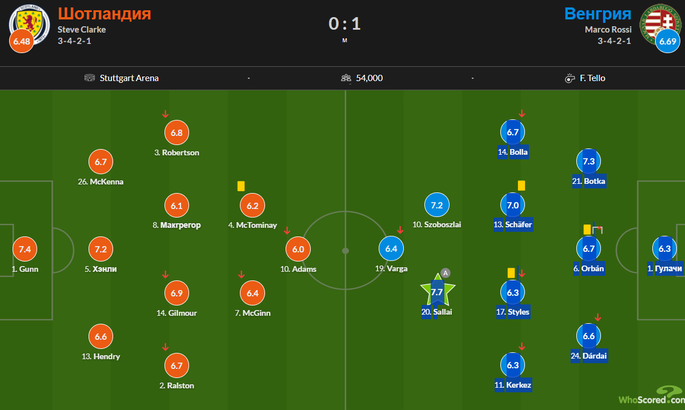This screenshot has width=685, height=410.
Task: Click the Венгрия team name
Action: (x=598, y=14)
